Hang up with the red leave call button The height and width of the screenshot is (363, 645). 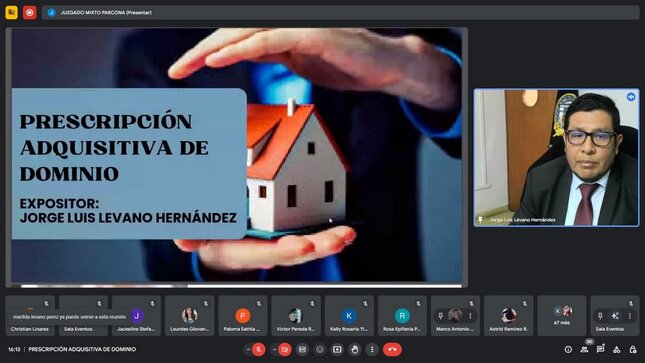point(392,349)
